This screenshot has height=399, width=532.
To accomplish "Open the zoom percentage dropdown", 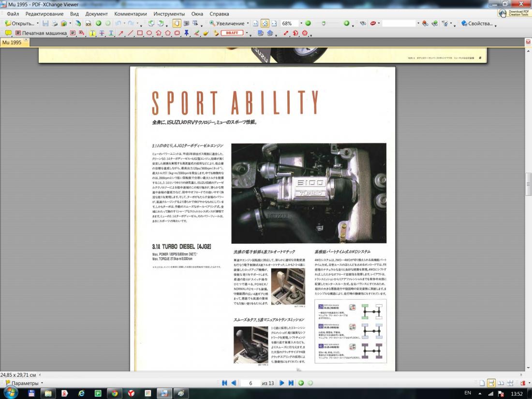I will [x=301, y=23].
